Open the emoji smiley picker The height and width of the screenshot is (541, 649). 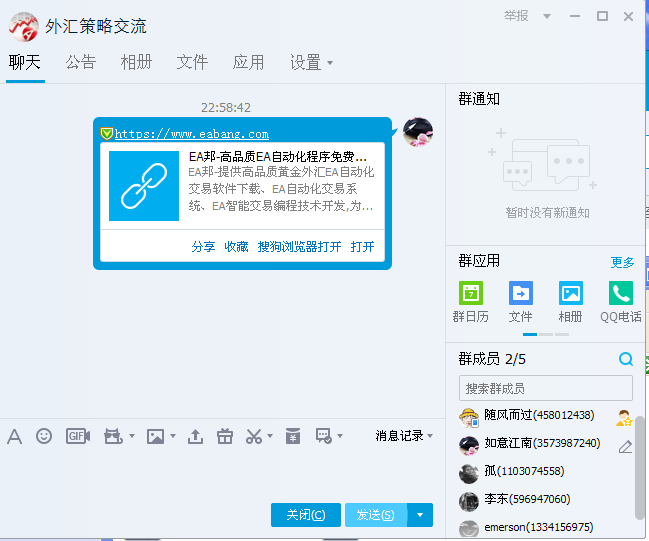point(44,436)
